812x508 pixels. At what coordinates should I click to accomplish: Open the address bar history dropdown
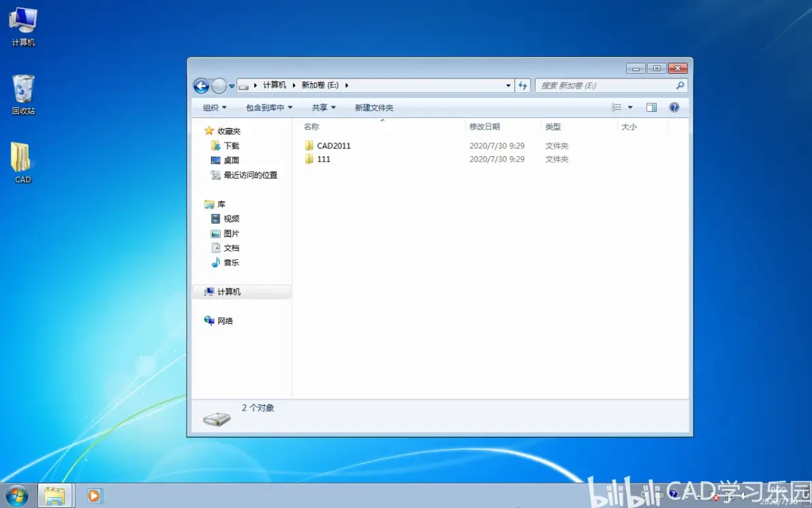[x=508, y=85]
